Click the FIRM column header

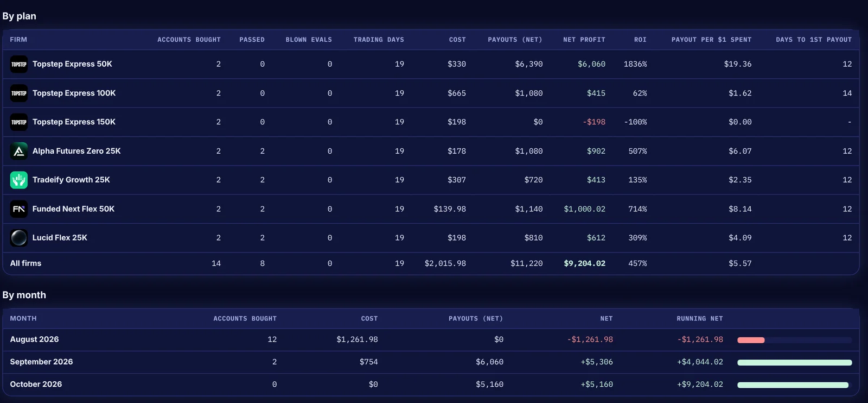[18, 40]
